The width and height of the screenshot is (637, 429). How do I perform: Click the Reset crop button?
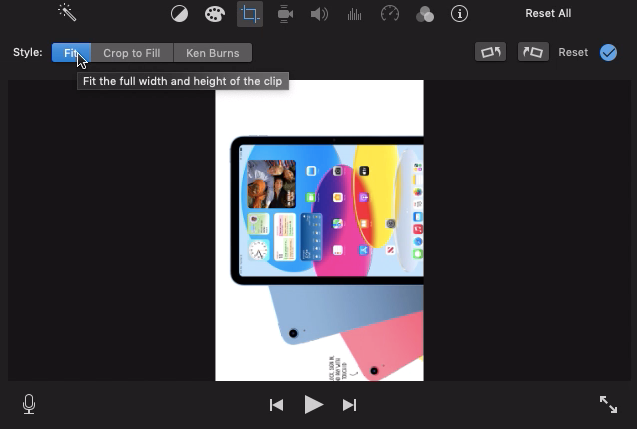coord(573,52)
